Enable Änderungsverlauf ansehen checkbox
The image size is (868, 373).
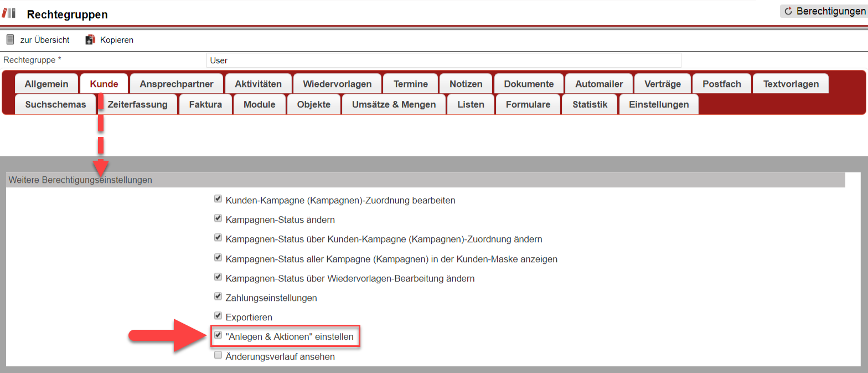tap(218, 355)
